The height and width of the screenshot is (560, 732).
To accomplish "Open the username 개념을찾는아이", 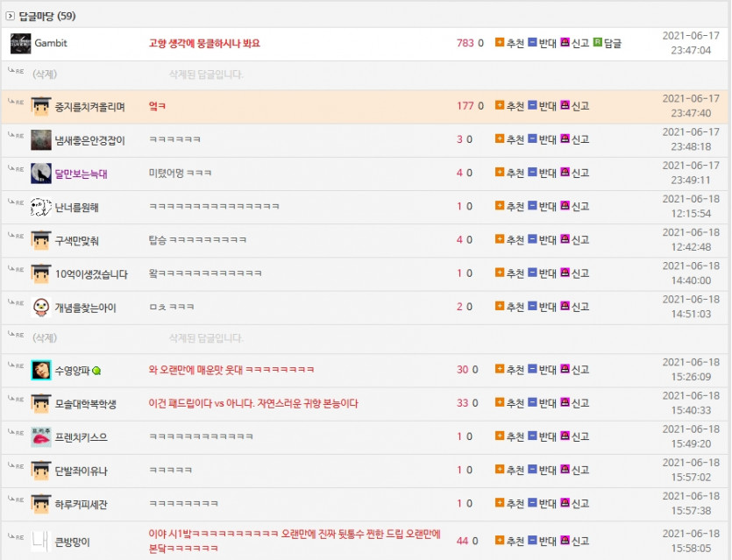I will click(85, 308).
